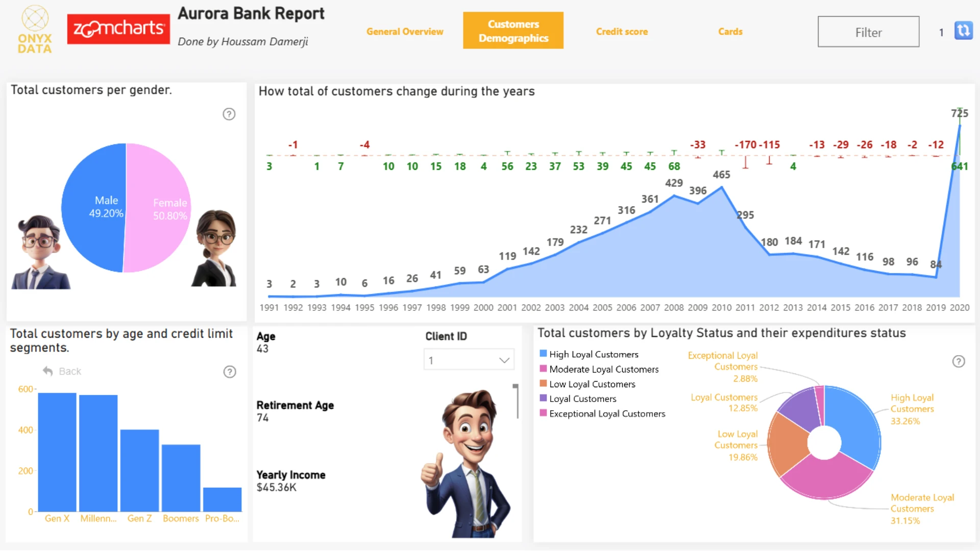Viewport: 980px width, 551px height.
Task: Click the blue refresh icon beside Filter
Action: pos(963,31)
